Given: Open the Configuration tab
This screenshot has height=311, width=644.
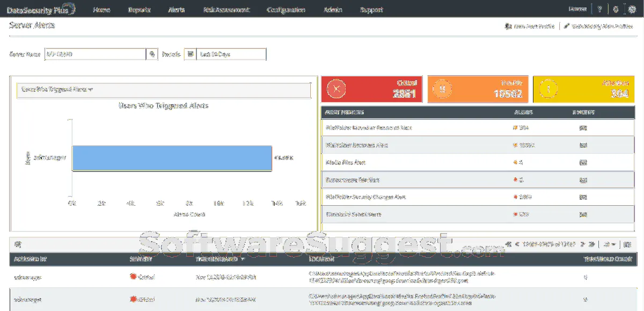Looking at the screenshot, I should [x=286, y=10].
